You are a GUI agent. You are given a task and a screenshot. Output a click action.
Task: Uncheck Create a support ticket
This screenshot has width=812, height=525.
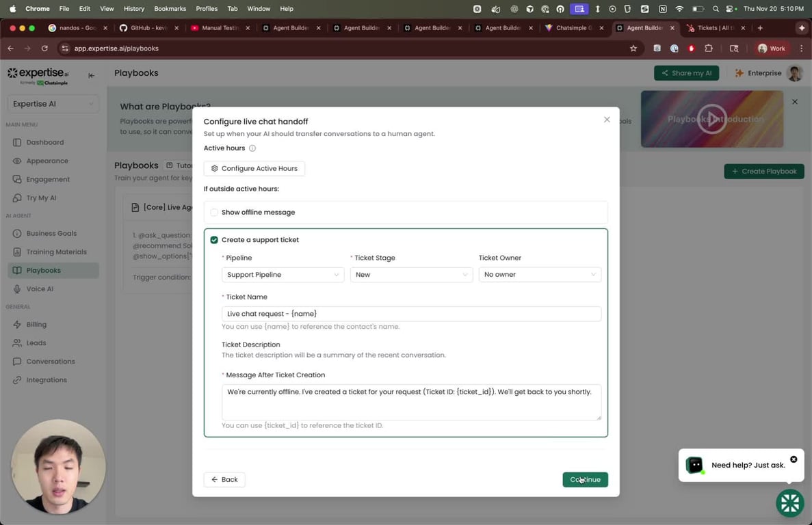pyautogui.click(x=214, y=240)
